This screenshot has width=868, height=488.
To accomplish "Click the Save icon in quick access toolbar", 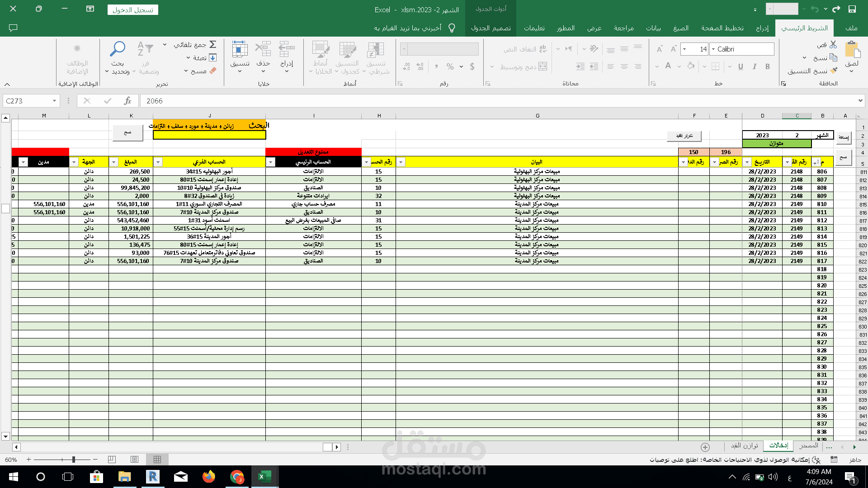I will (x=852, y=9).
